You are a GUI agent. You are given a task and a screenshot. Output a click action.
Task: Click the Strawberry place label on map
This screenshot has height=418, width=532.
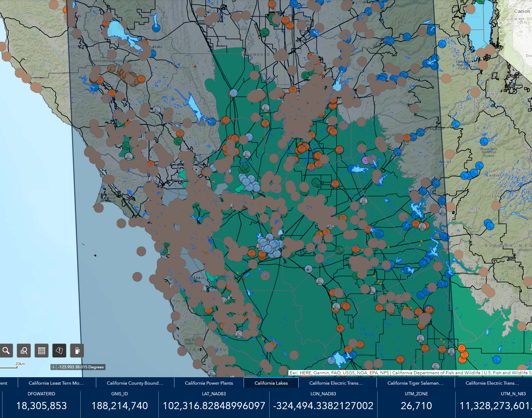493,175
